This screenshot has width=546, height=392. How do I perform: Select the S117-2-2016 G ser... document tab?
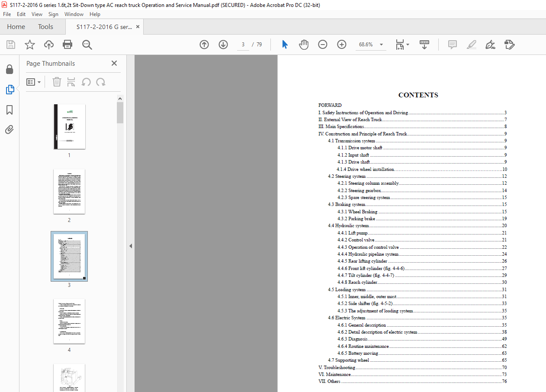tap(104, 27)
